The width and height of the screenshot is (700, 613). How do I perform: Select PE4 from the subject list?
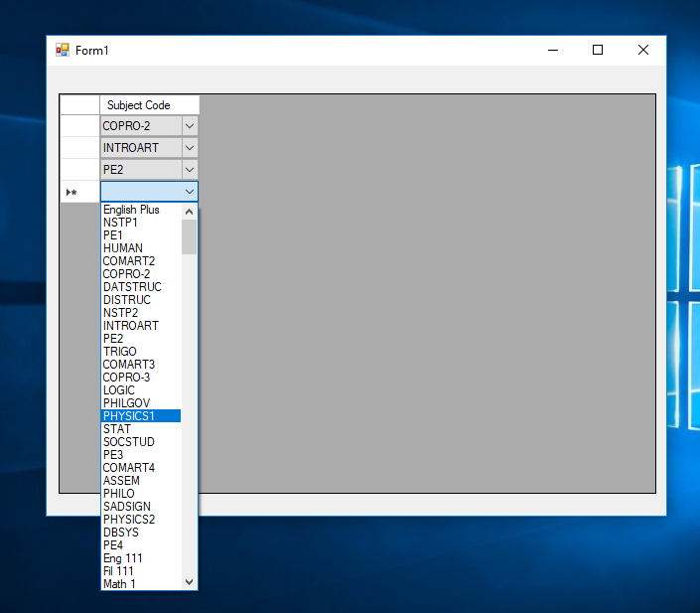tap(141, 545)
